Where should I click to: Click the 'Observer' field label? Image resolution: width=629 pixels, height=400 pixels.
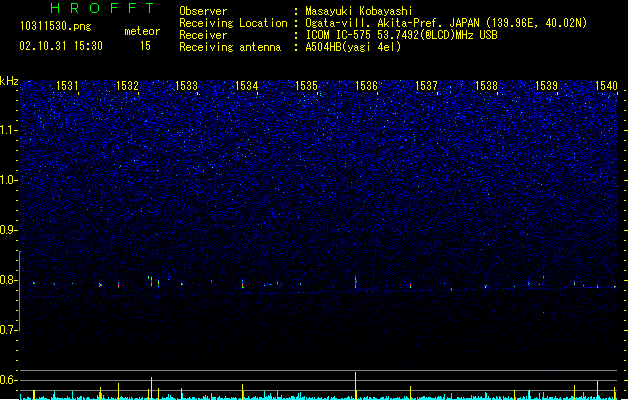click(x=203, y=11)
